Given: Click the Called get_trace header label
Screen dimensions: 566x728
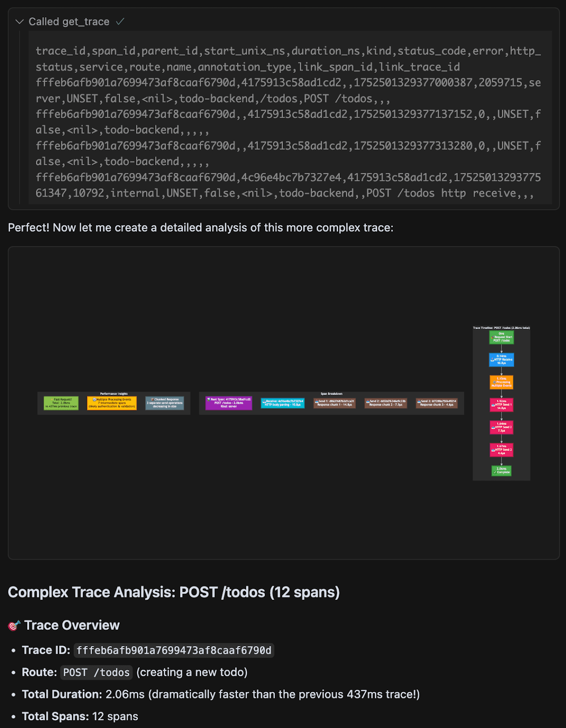Looking at the screenshot, I should pos(69,21).
